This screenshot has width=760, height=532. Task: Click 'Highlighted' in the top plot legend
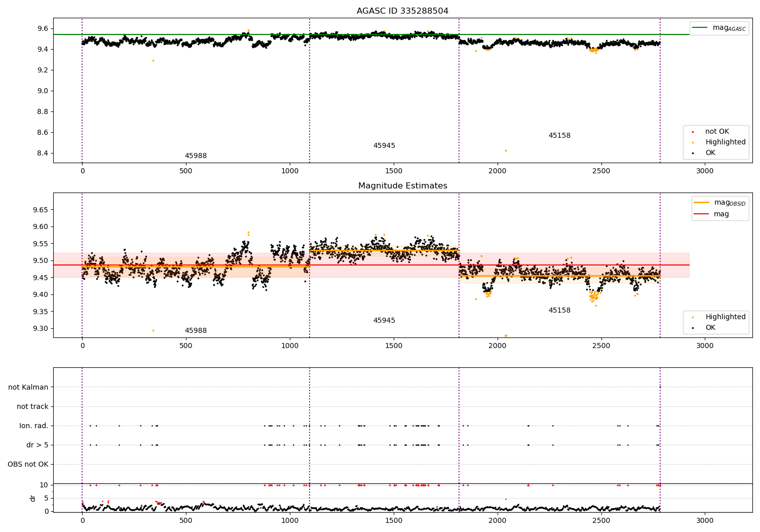tap(726, 142)
